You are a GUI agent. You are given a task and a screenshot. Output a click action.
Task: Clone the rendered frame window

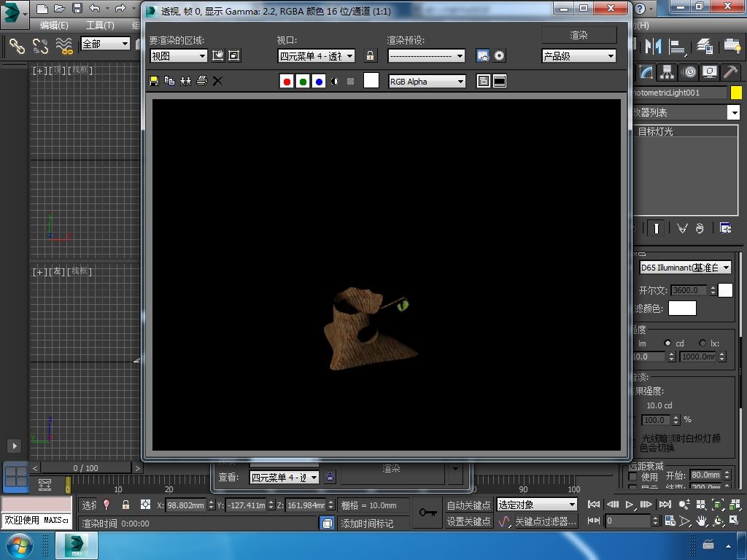[185, 81]
